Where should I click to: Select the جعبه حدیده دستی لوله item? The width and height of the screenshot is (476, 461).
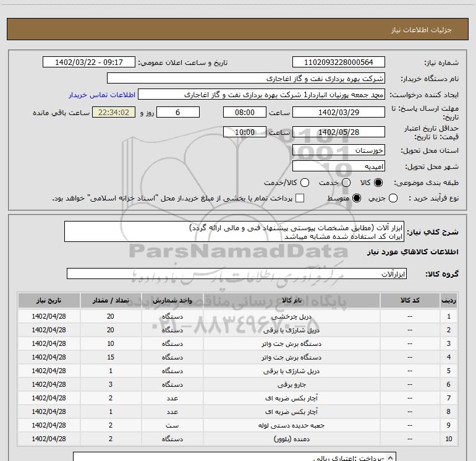click(x=291, y=426)
